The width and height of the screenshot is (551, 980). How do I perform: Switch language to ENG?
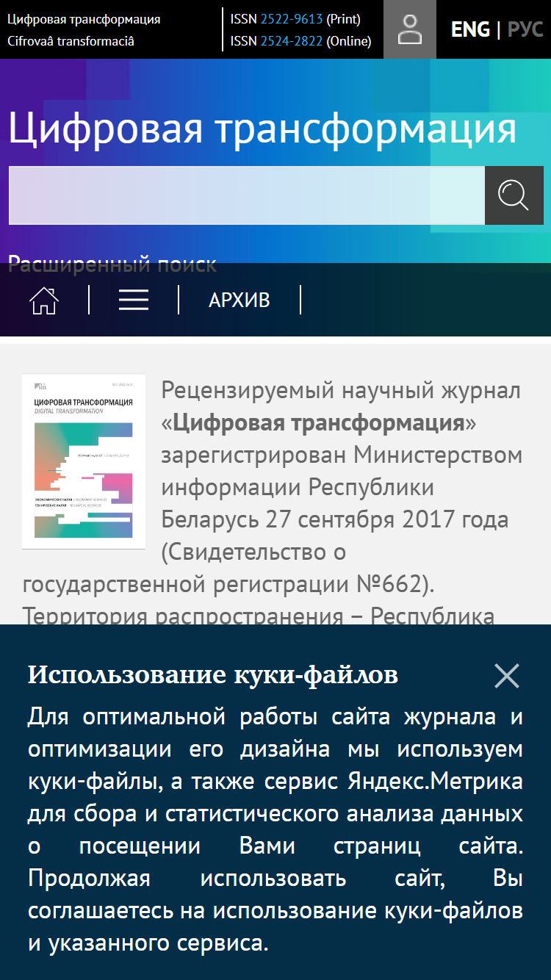pos(470,29)
